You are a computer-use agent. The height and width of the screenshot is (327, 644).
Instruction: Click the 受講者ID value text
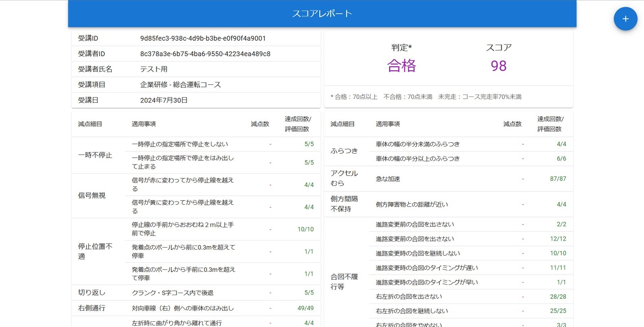point(205,54)
